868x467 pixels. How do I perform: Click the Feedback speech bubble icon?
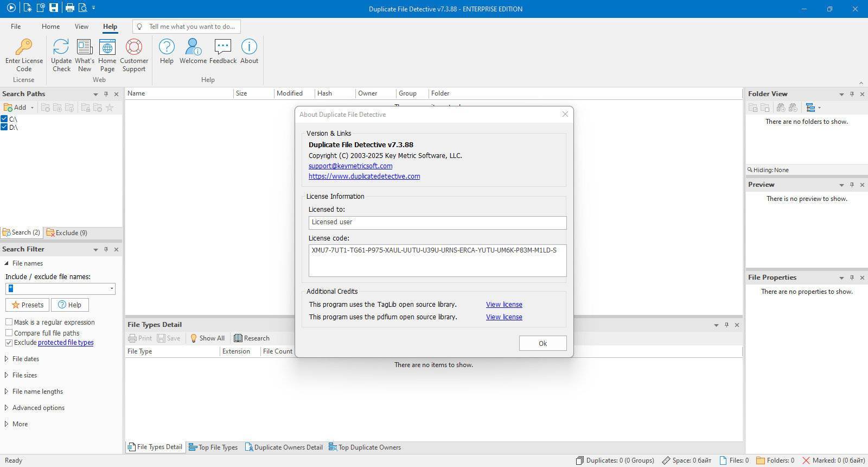point(223,52)
